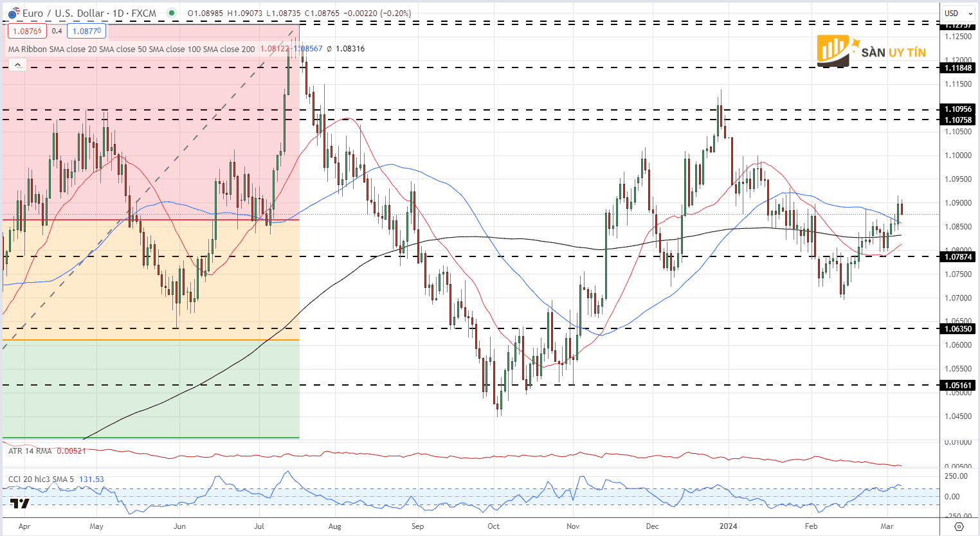The image size is (980, 536).
Task: Click the high value H1.09073 in the header
Action: pyautogui.click(x=245, y=13)
